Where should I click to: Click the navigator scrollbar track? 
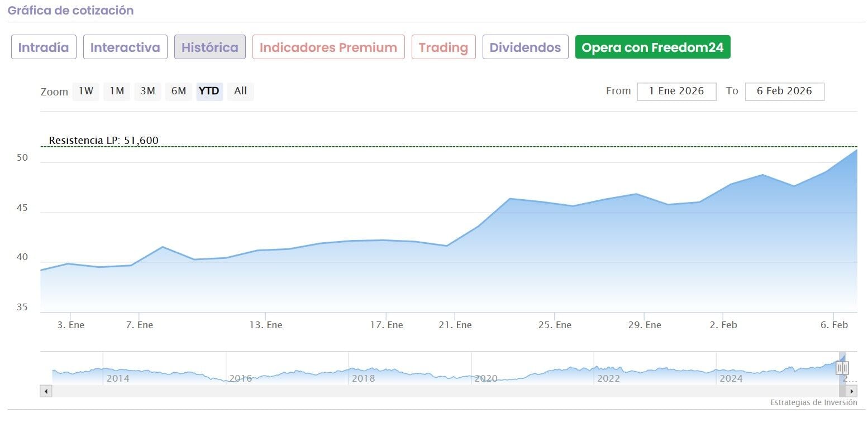(447, 392)
